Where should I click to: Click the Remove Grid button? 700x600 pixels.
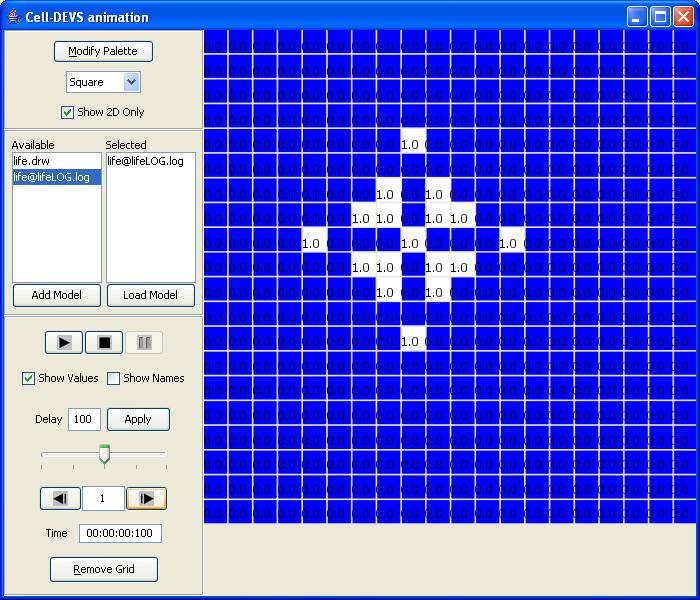tap(104, 569)
